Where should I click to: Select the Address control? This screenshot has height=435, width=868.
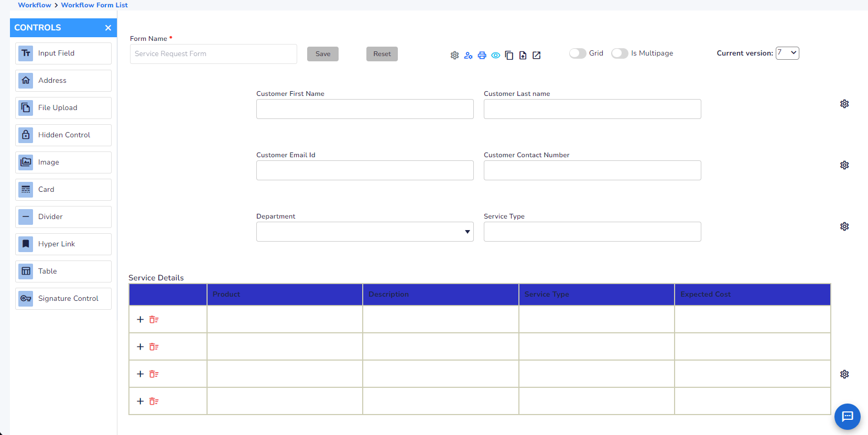click(x=63, y=81)
